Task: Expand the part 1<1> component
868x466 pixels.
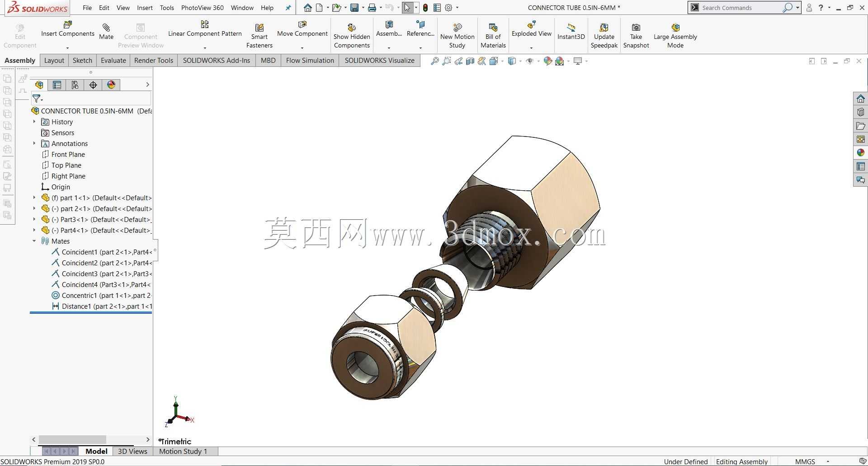Action: 34,198
